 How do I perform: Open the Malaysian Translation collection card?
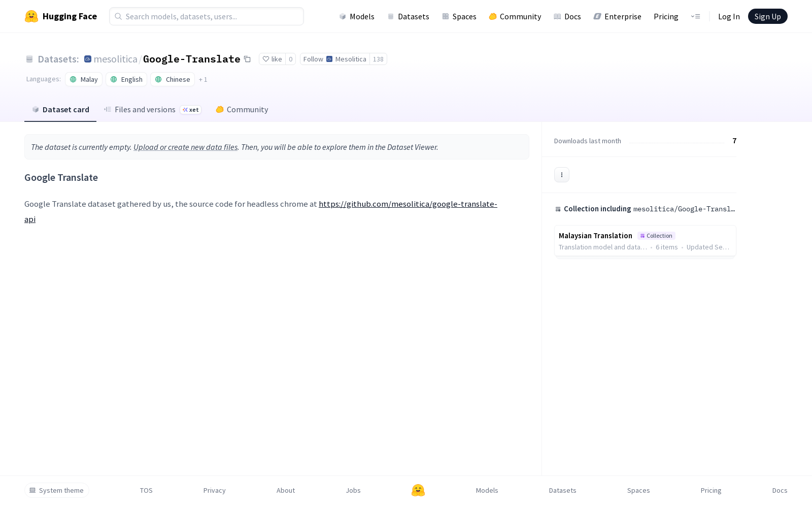645,241
